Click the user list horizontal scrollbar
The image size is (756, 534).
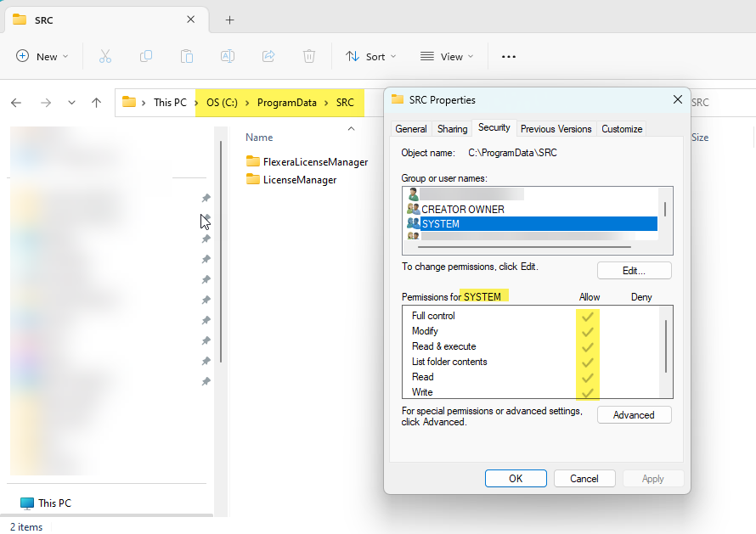coord(524,247)
